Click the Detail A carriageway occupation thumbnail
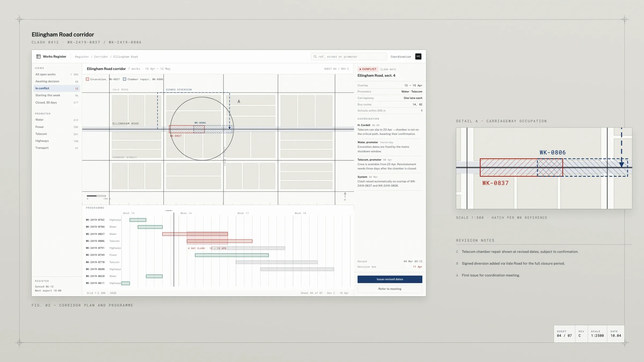The image size is (644, 362). point(544,168)
